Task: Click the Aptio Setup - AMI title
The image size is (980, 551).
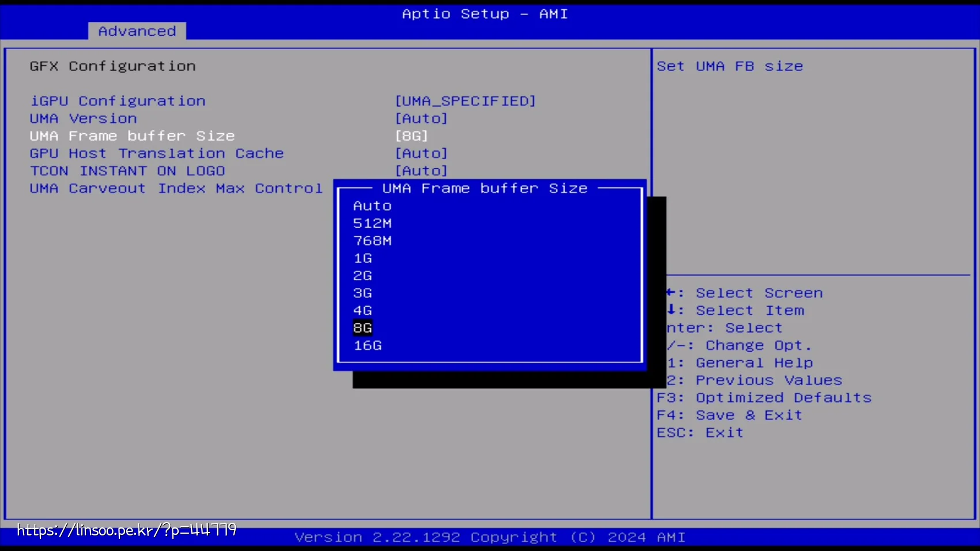Action: tap(485, 14)
